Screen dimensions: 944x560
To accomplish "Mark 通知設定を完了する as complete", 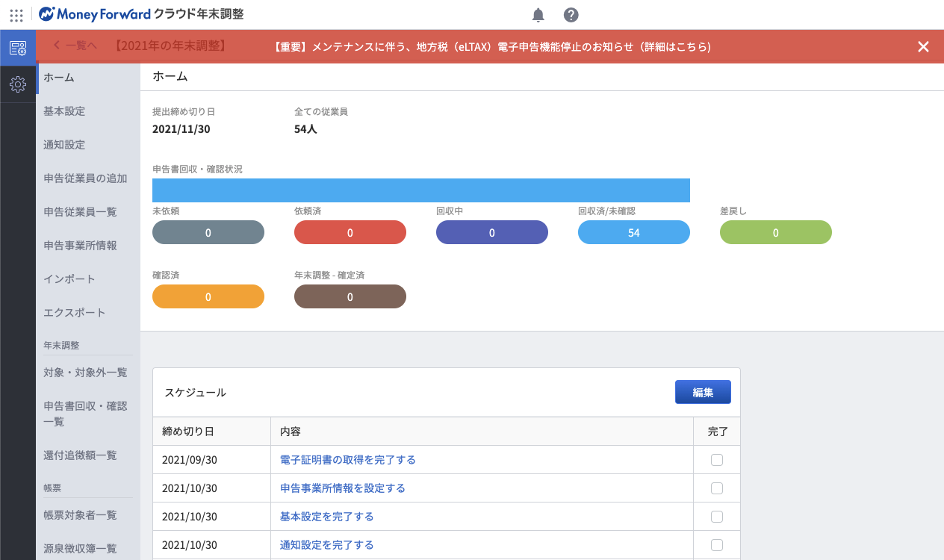I will pyautogui.click(x=717, y=545).
